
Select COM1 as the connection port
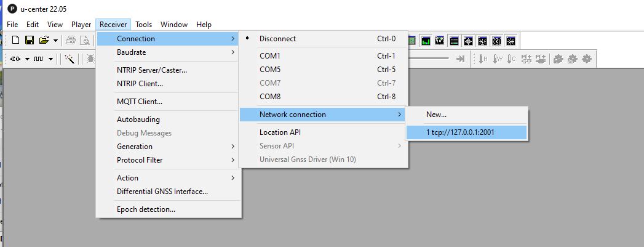(x=270, y=56)
